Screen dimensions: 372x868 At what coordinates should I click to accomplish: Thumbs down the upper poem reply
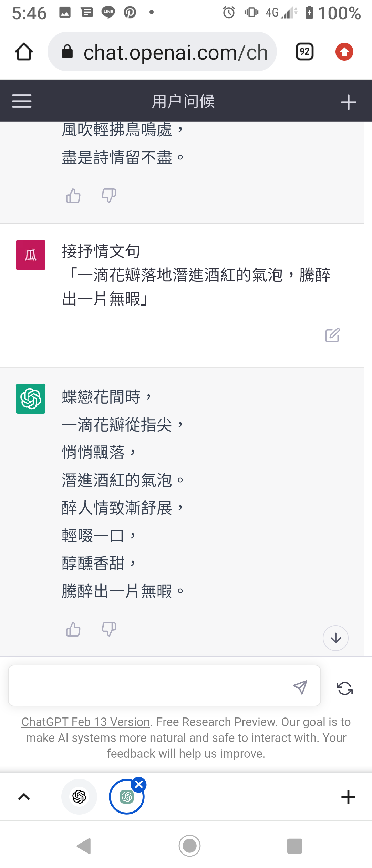[x=109, y=195]
